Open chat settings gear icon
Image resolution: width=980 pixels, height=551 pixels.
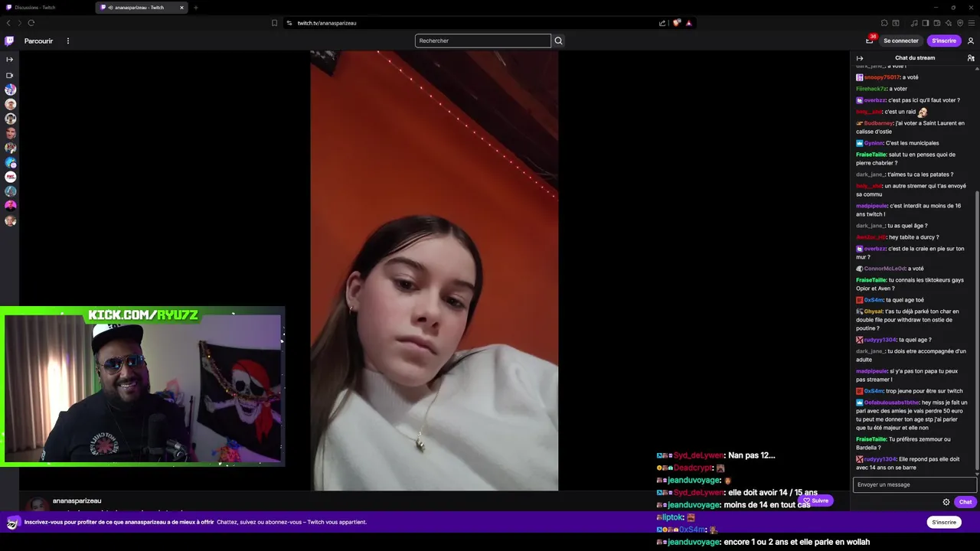click(946, 502)
